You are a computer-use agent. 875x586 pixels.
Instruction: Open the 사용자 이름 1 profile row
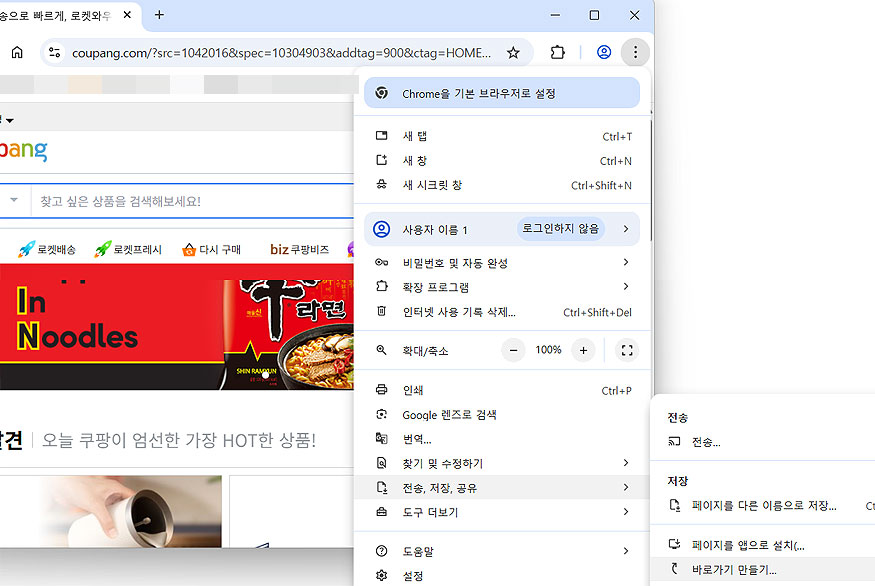[502, 229]
